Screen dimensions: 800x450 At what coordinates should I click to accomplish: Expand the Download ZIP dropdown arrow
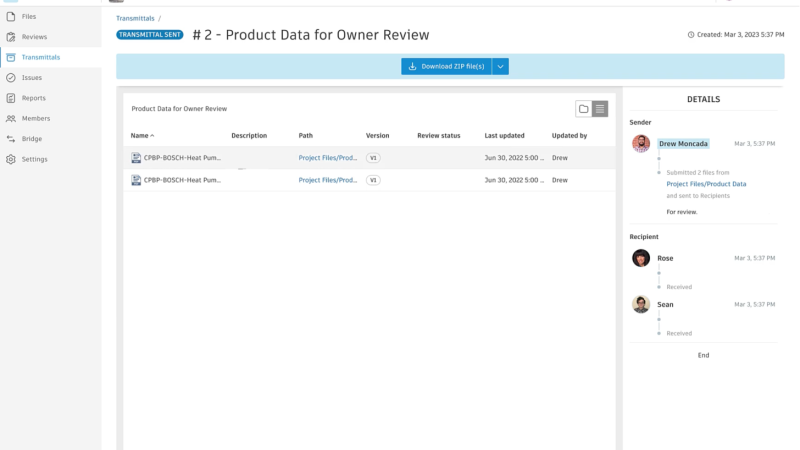pyautogui.click(x=501, y=66)
